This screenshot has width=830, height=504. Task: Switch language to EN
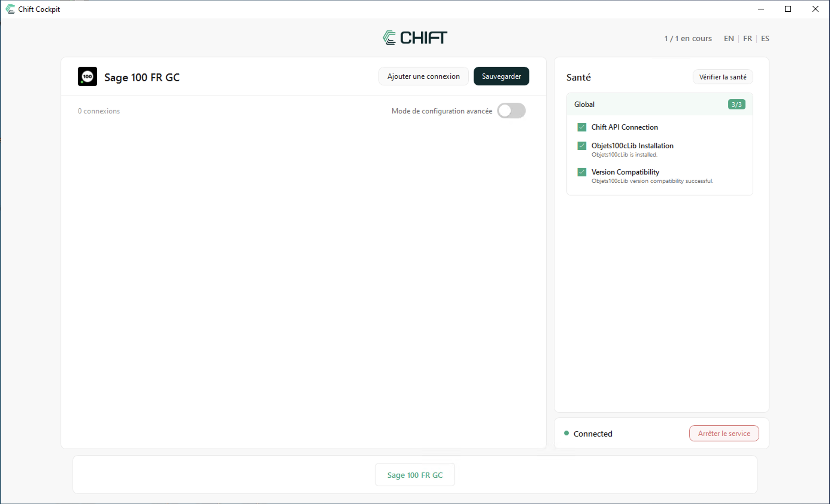click(x=728, y=38)
